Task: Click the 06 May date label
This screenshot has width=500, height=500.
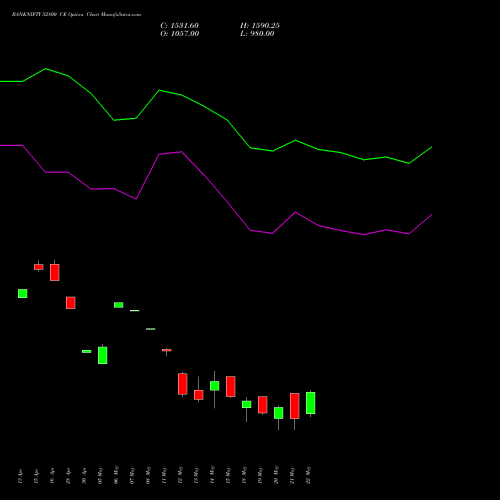Action: (x=116, y=475)
